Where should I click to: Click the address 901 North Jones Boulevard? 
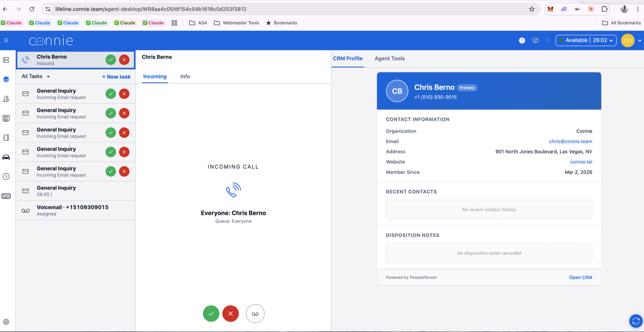click(x=543, y=152)
